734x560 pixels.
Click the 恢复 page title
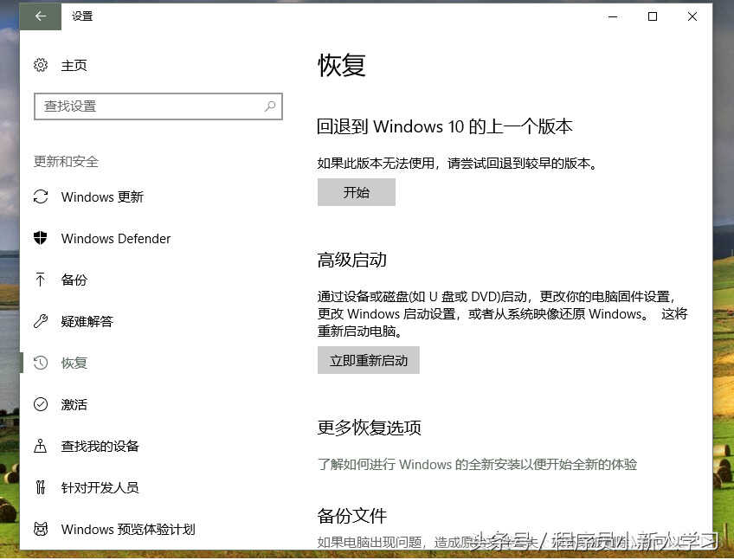click(x=342, y=65)
